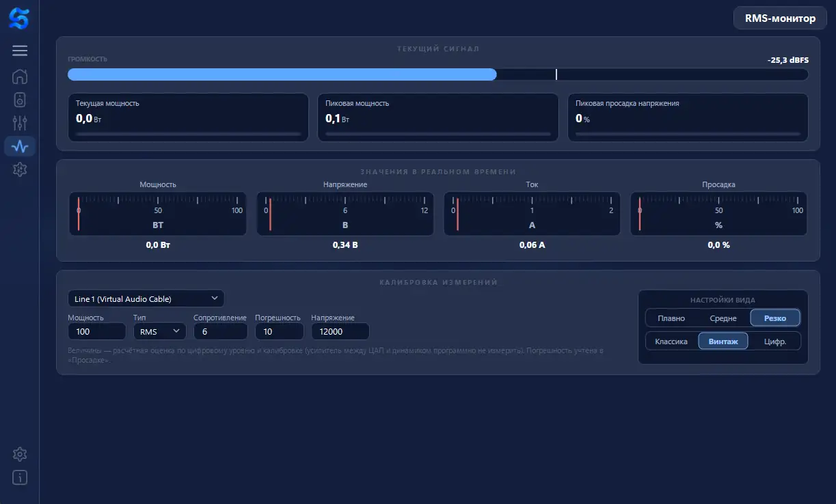Click the 0,06 А current reading
Image resolution: width=836 pixels, height=504 pixels.
(x=532, y=244)
